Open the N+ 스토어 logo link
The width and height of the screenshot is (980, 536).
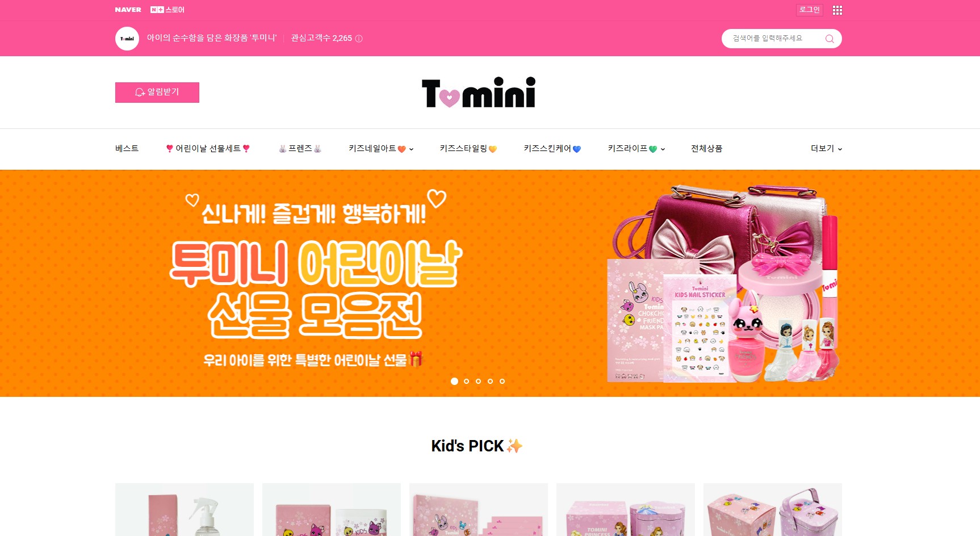167,10
